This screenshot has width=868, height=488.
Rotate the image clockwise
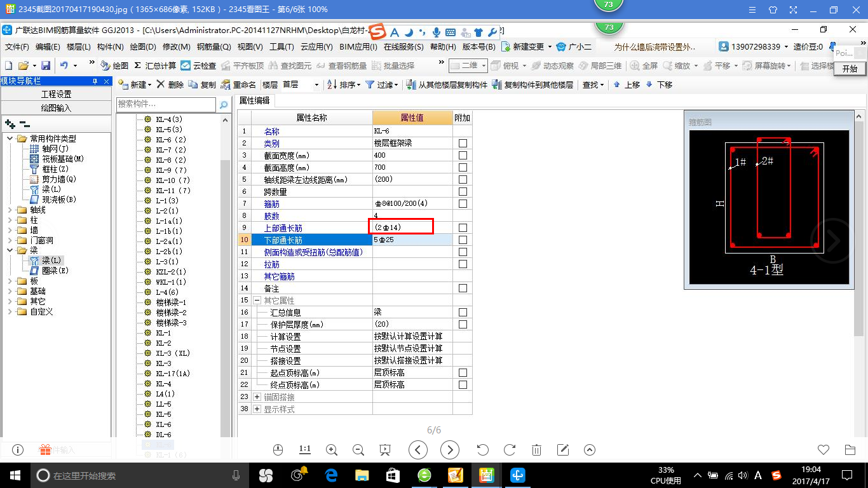pyautogui.click(x=510, y=450)
